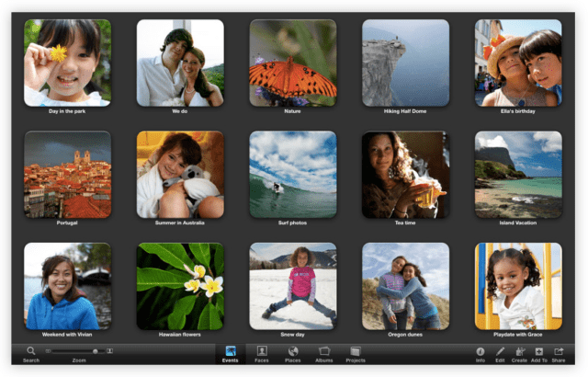
Task: Click the Edit pencil icon
Action: pyautogui.click(x=500, y=351)
